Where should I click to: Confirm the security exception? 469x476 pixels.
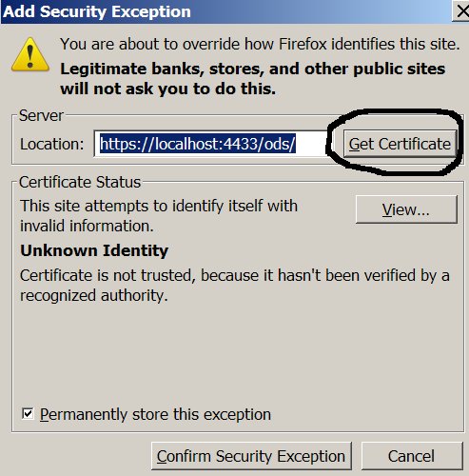point(251,456)
